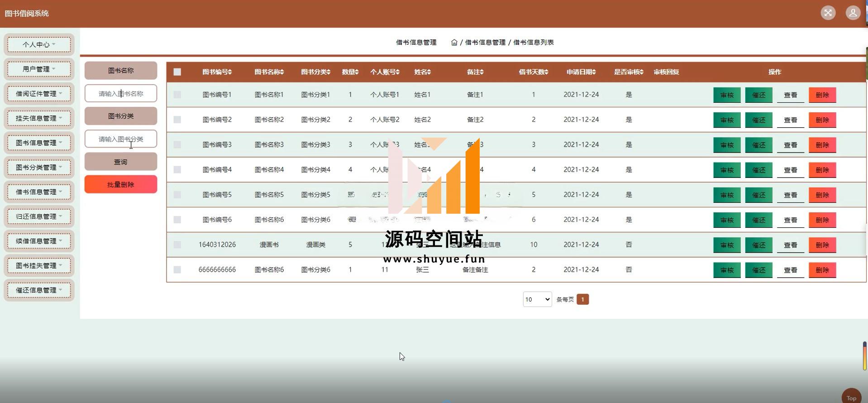
Task: Open the 归还信息管理 menu item
Action: click(39, 216)
